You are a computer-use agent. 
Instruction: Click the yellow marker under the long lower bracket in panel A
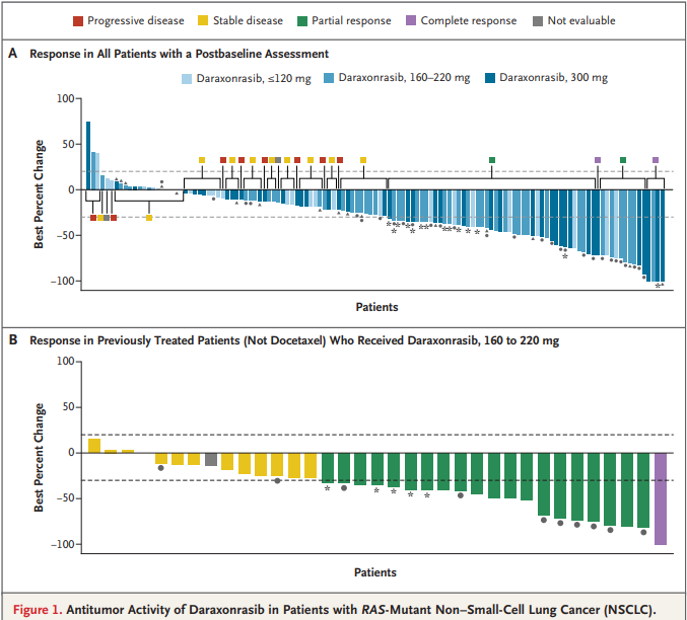tap(149, 218)
